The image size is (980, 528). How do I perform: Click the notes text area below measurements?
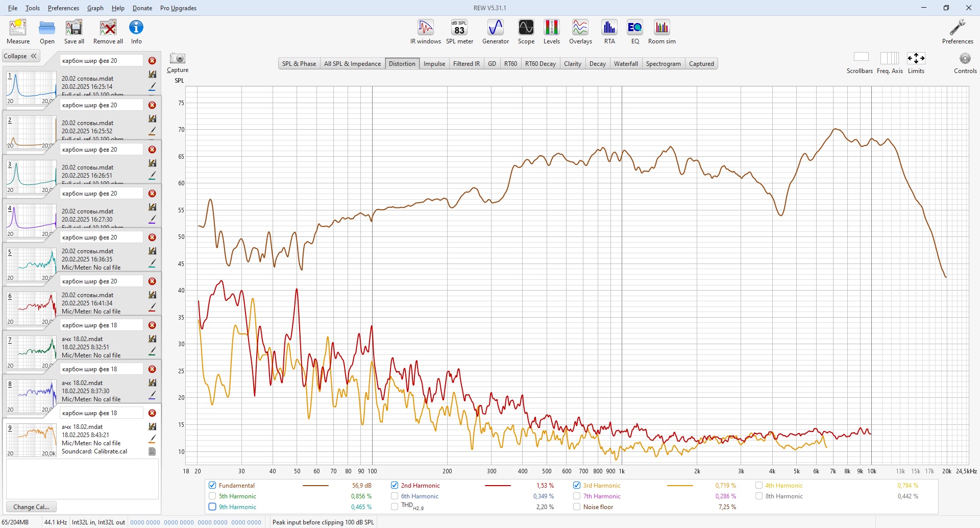point(82,478)
